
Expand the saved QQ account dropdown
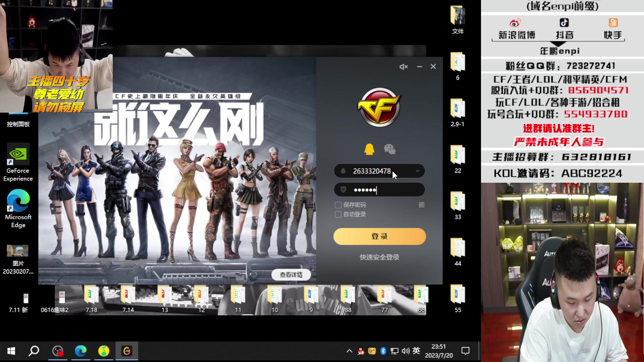[x=418, y=171]
